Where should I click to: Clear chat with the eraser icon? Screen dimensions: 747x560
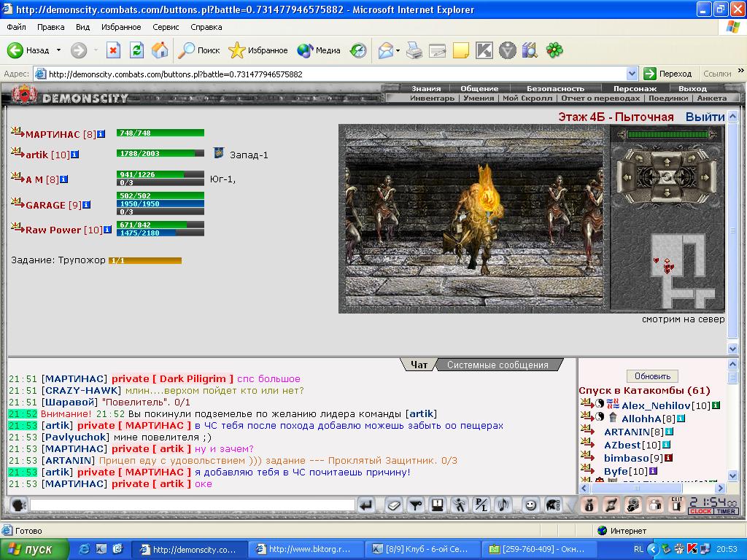coord(393,505)
